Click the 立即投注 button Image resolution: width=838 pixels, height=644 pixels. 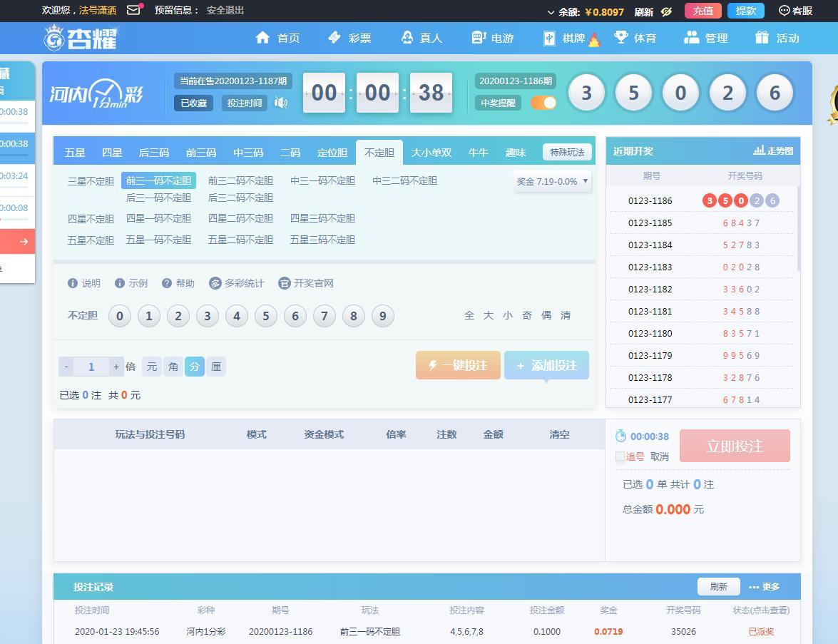(735, 446)
